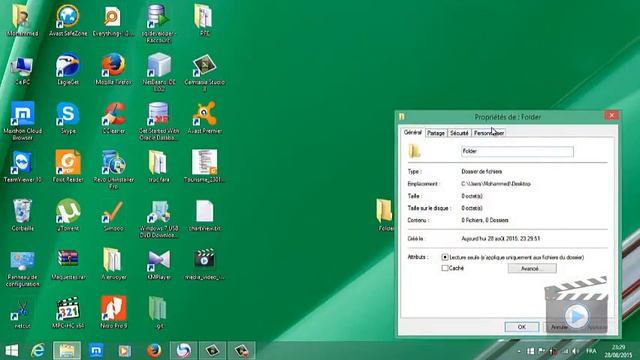Select the chartview text file icon

tap(204, 215)
